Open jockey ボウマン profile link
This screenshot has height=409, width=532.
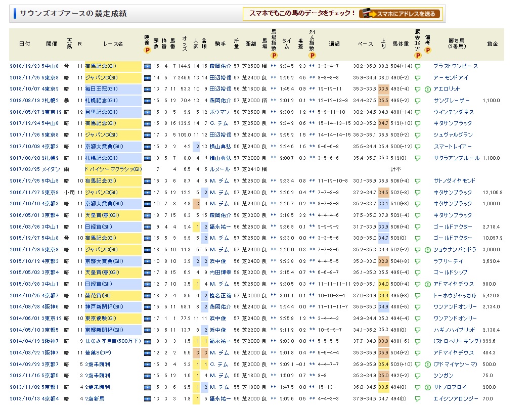(x=218, y=112)
